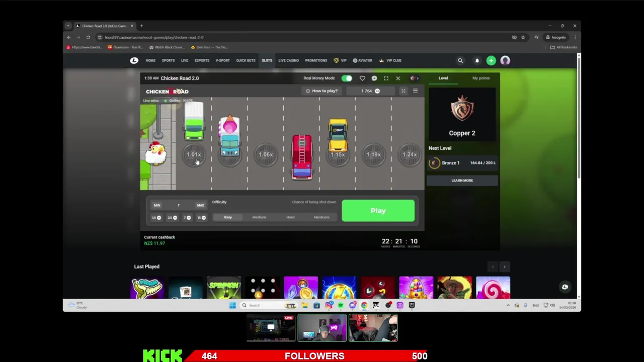Image resolution: width=644 pixels, height=362 pixels.
Task: Open Chrome icon on the taskbar
Action: [364, 305]
